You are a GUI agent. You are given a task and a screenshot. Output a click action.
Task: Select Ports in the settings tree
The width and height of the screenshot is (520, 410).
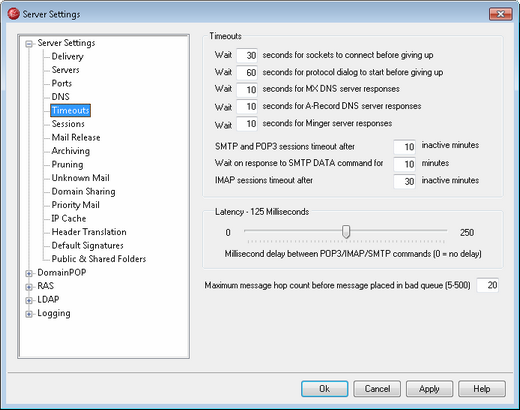coord(62,83)
